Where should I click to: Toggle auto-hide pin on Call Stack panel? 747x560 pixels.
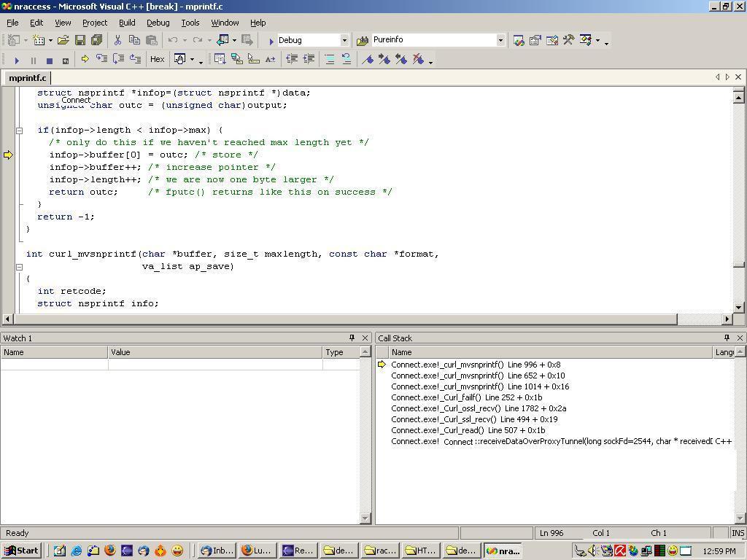click(727, 338)
